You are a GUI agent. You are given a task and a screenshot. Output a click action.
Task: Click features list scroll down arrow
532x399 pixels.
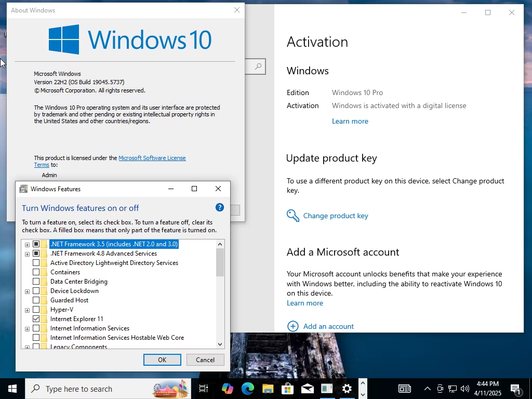pyautogui.click(x=220, y=344)
